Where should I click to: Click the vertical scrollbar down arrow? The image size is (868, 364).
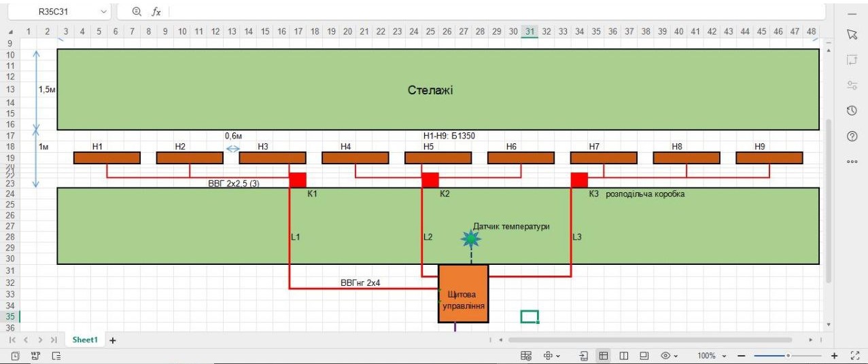(x=827, y=325)
